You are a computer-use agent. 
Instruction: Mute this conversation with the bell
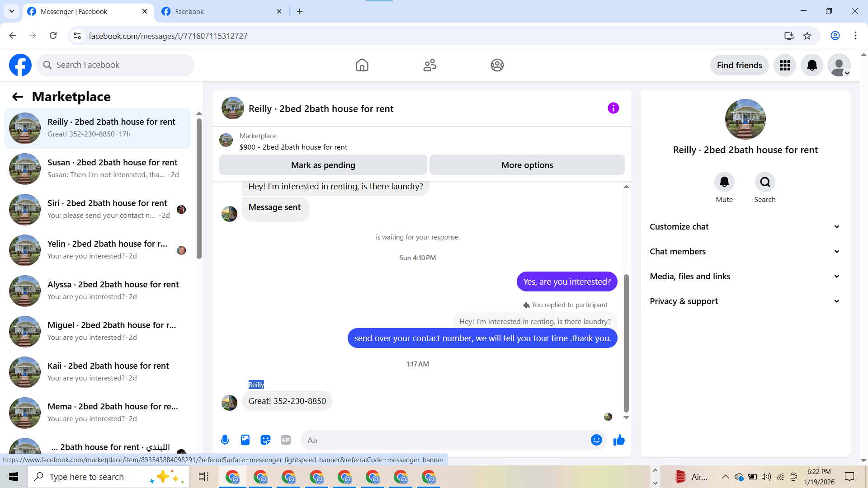click(724, 182)
